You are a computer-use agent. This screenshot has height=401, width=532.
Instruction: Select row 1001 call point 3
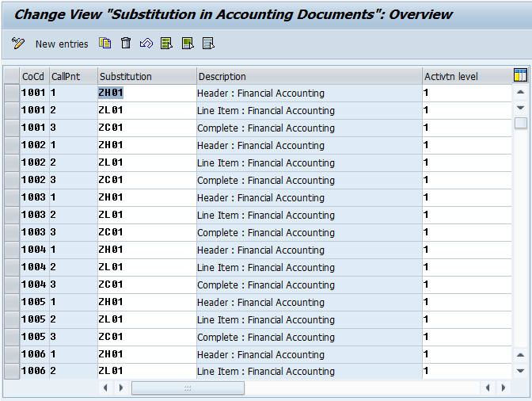(12, 128)
